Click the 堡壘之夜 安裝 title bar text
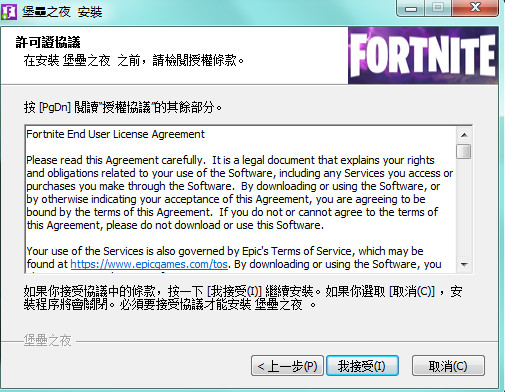Viewport: 505px width, 392px height. coord(62,12)
